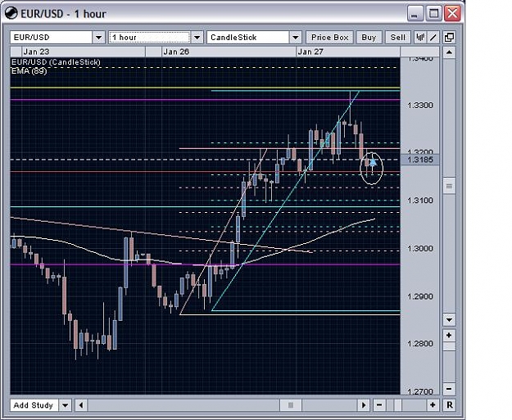Minimize the EUR/USD chart window
This screenshot has height=420, width=512.
pos(415,14)
